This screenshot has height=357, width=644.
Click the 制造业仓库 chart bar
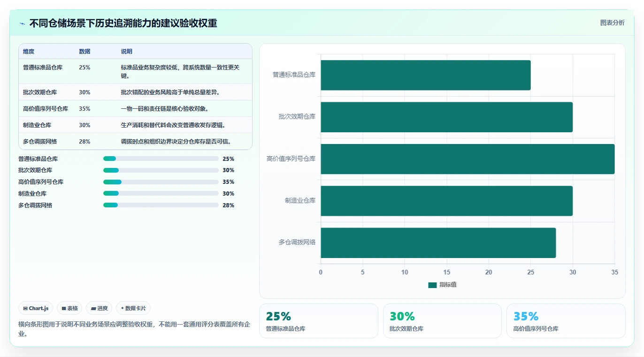pyautogui.click(x=447, y=201)
